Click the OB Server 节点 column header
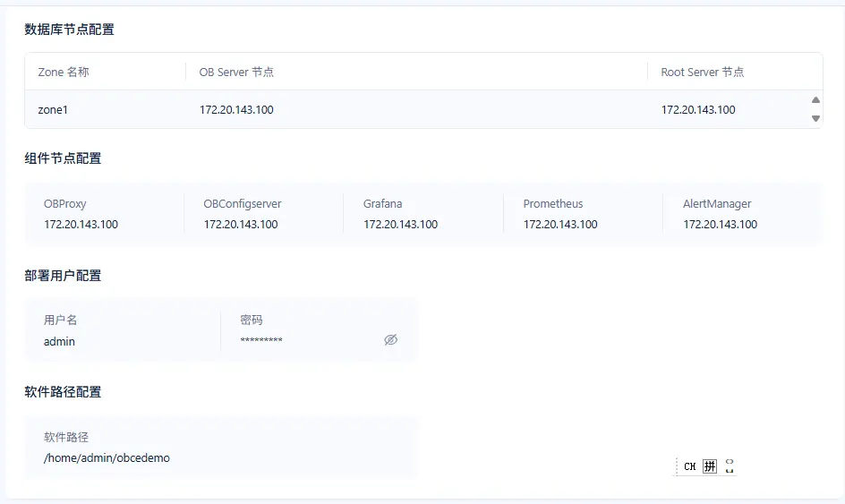 click(236, 72)
